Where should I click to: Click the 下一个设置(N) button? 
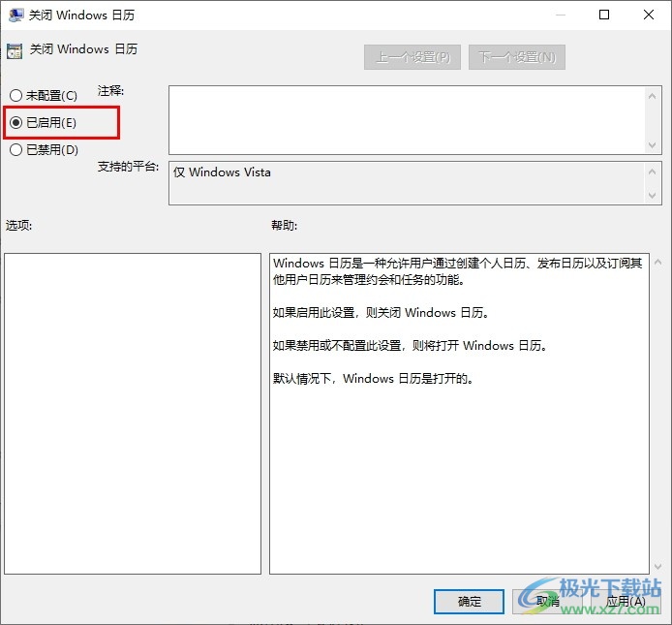point(517,57)
